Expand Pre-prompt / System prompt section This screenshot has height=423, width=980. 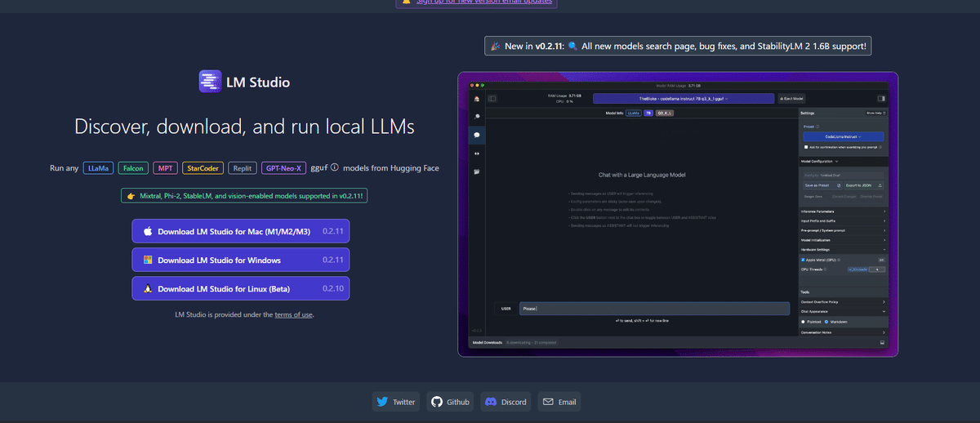[x=844, y=230]
